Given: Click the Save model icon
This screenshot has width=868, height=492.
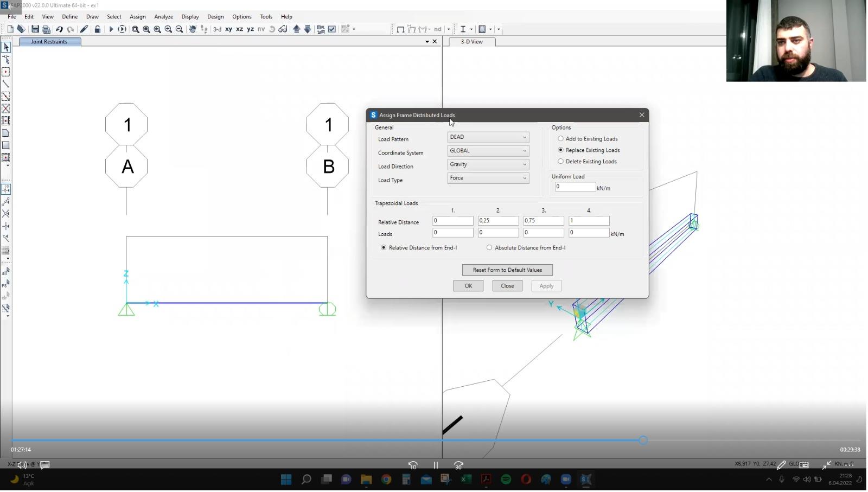Looking at the screenshot, I should click(35, 29).
